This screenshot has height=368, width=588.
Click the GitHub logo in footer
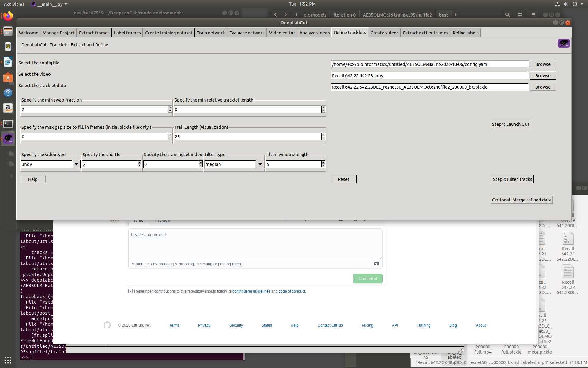click(107, 325)
